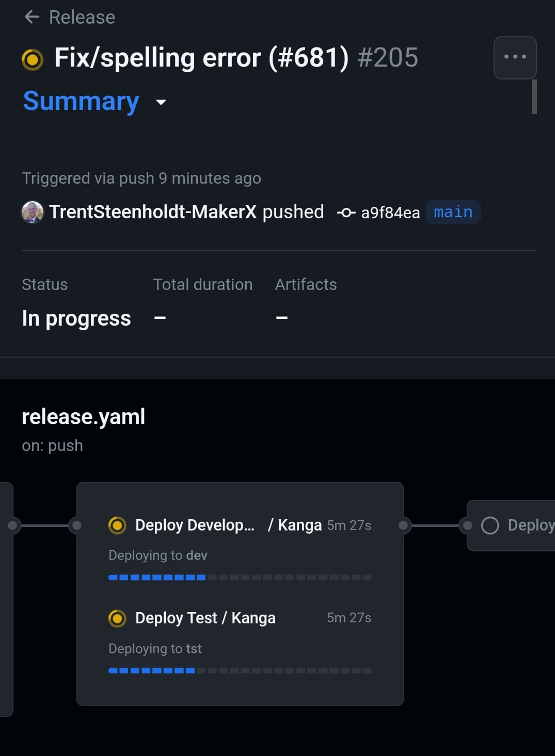The image size is (555, 756).
Task: Click the tst deployment progress bar
Action: point(240,671)
